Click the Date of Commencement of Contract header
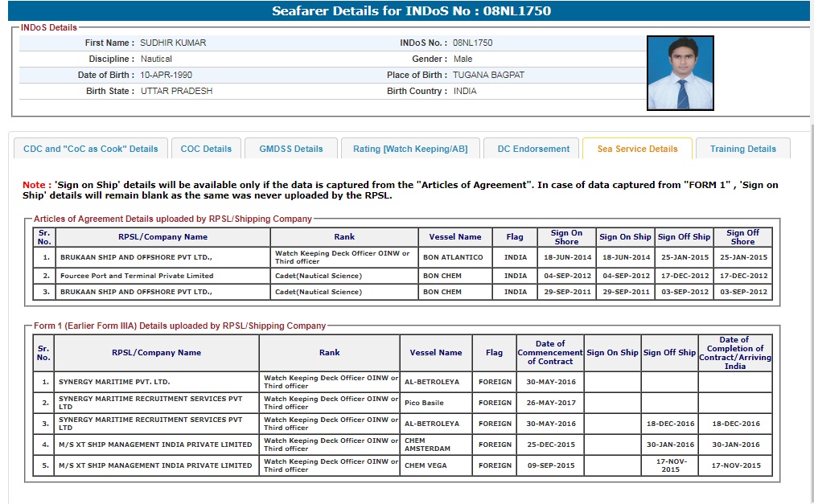Viewport: 814px width, 504px height. pyautogui.click(x=549, y=353)
